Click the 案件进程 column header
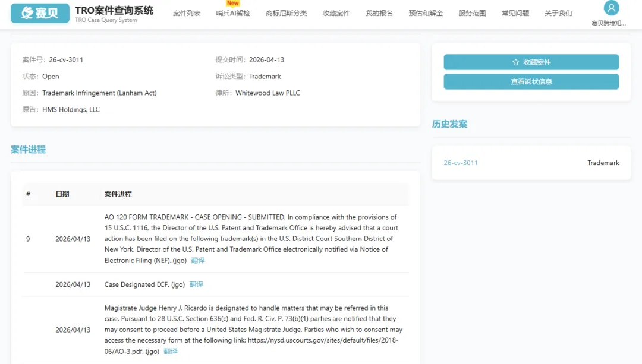Image resolution: width=642 pixels, height=364 pixels. tap(118, 194)
